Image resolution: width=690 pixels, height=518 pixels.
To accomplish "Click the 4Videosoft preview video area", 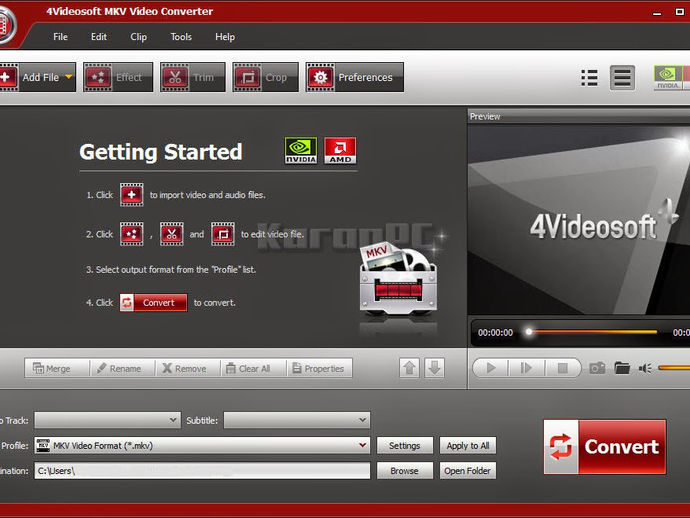I will click(579, 220).
